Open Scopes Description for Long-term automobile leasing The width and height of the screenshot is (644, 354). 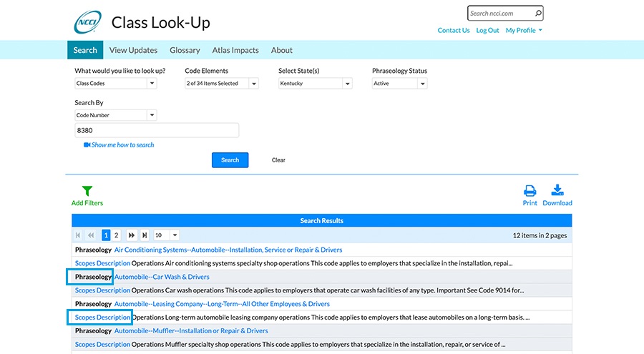(x=102, y=317)
